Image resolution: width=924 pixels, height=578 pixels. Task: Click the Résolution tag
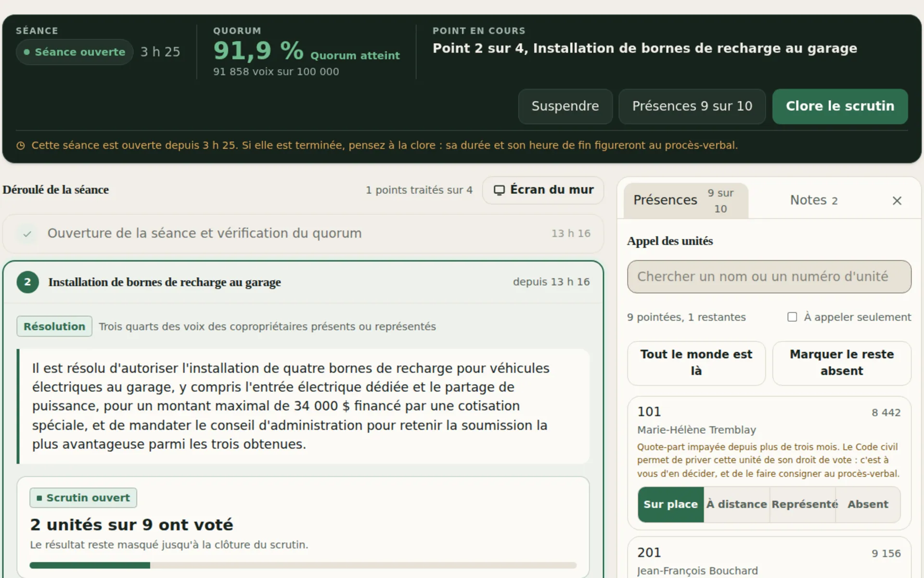(x=54, y=327)
